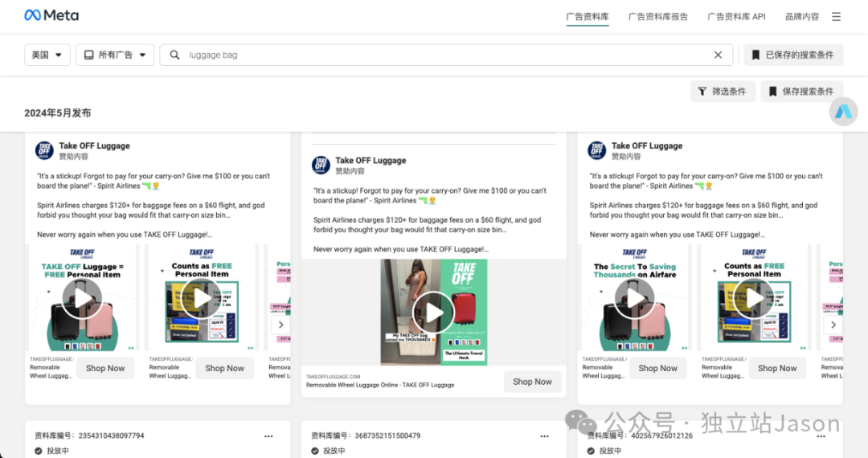Play 'Counts as FREE Personal Item' video in third card
The width and height of the screenshot is (868, 458).
coord(754,299)
